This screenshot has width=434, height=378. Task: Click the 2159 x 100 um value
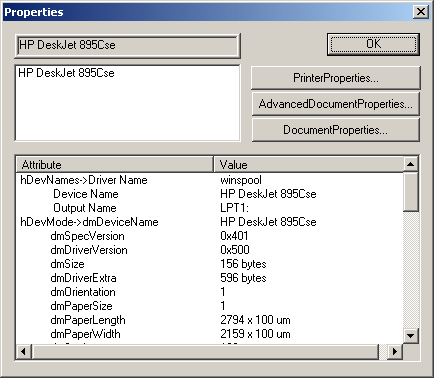[x=255, y=334]
